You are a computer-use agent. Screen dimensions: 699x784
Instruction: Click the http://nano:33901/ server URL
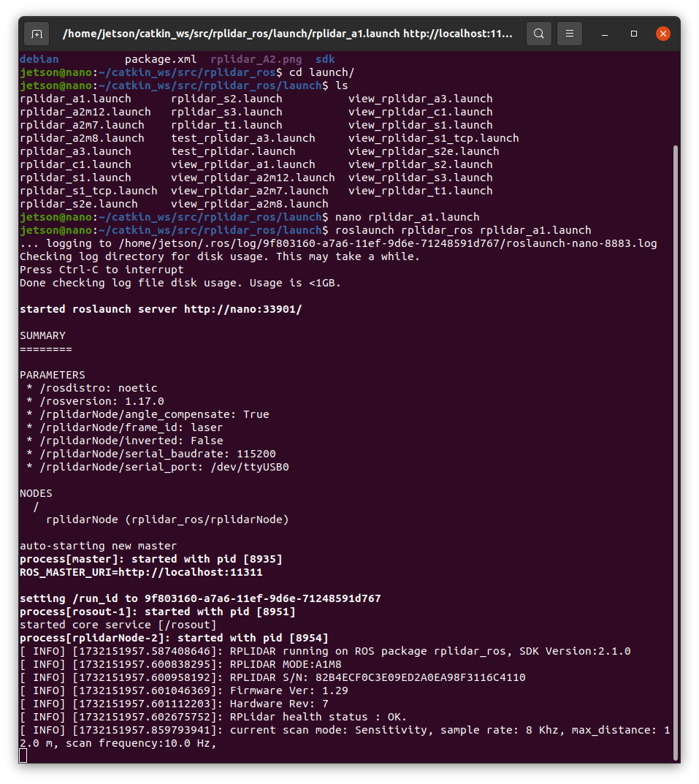pyautogui.click(x=243, y=310)
